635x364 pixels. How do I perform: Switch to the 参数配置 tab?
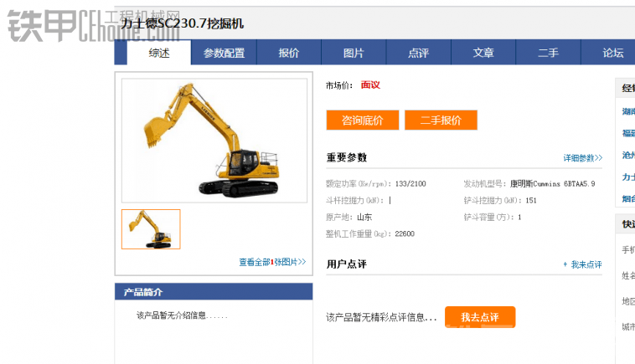tap(224, 53)
